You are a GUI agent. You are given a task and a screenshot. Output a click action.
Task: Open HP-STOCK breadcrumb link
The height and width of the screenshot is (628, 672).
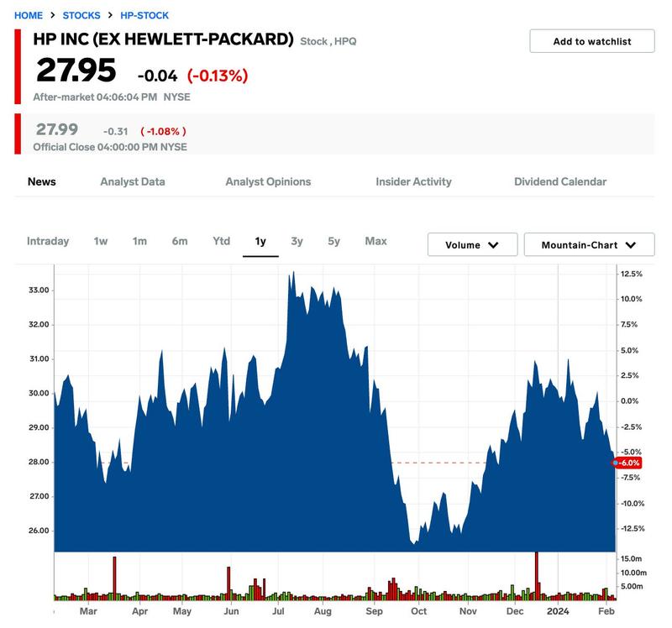pos(144,15)
